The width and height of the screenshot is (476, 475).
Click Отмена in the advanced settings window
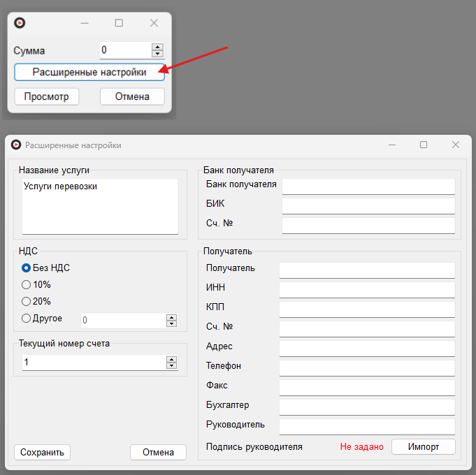click(158, 452)
